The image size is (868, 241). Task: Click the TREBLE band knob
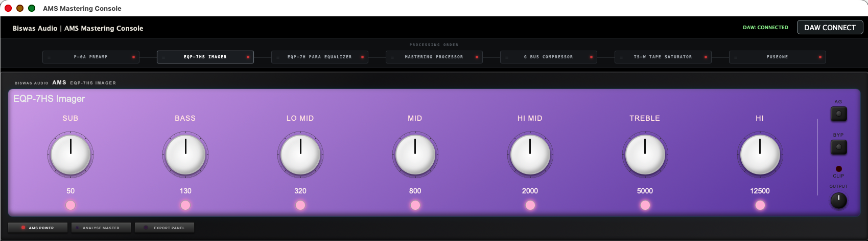click(x=645, y=154)
